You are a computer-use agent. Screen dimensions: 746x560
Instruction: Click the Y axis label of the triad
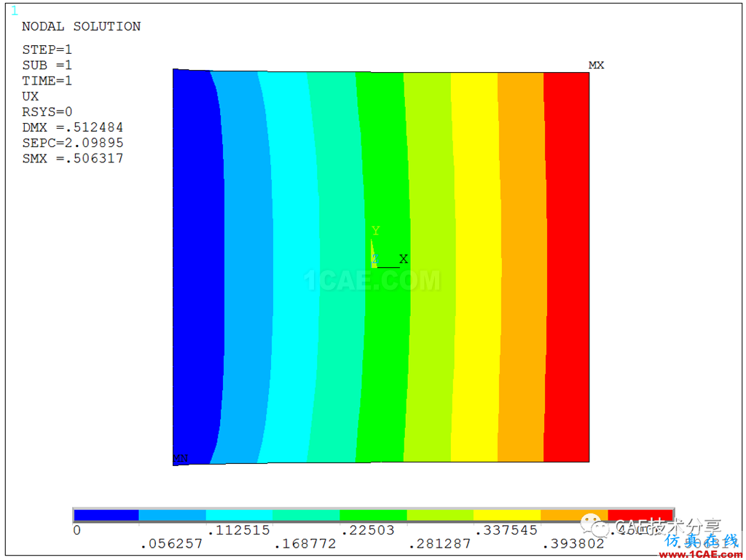376,231
